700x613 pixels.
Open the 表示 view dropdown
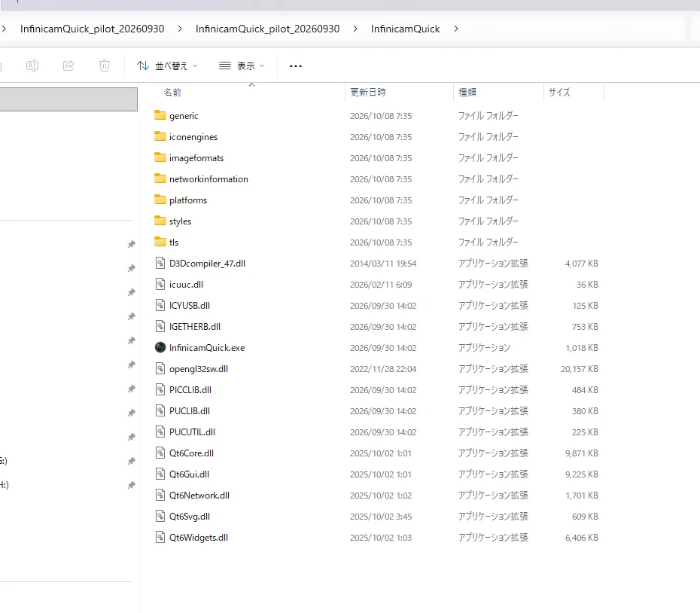[x=242, y=66]
